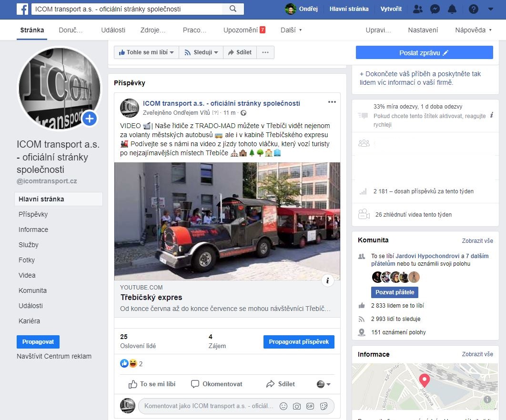The width and height of the screenshot is (506, 420).
Task: Open the 'Upozornění' tab with 7 badge
Action: point(244,30)
